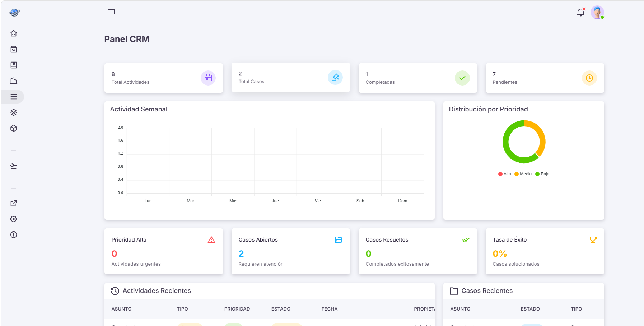The height and width of the screenshot is (326, 644).
Task: Open the info circle sidebar icon
Action: point(14,235)
